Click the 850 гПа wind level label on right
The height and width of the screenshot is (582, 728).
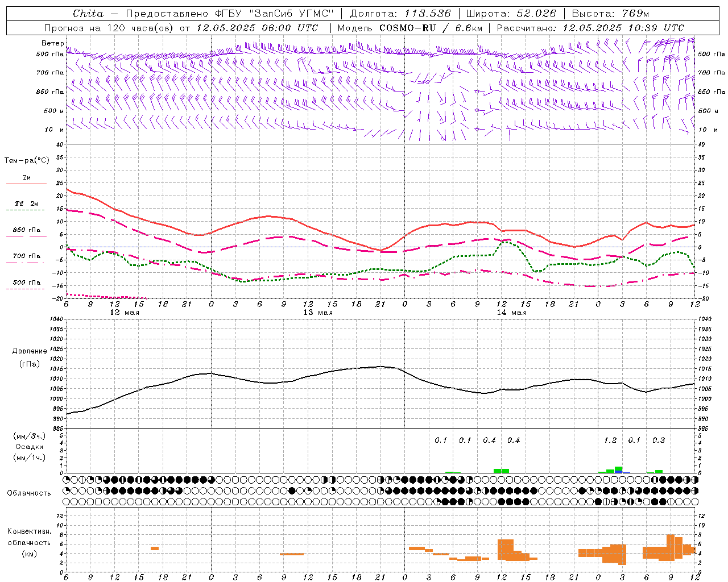712,92
